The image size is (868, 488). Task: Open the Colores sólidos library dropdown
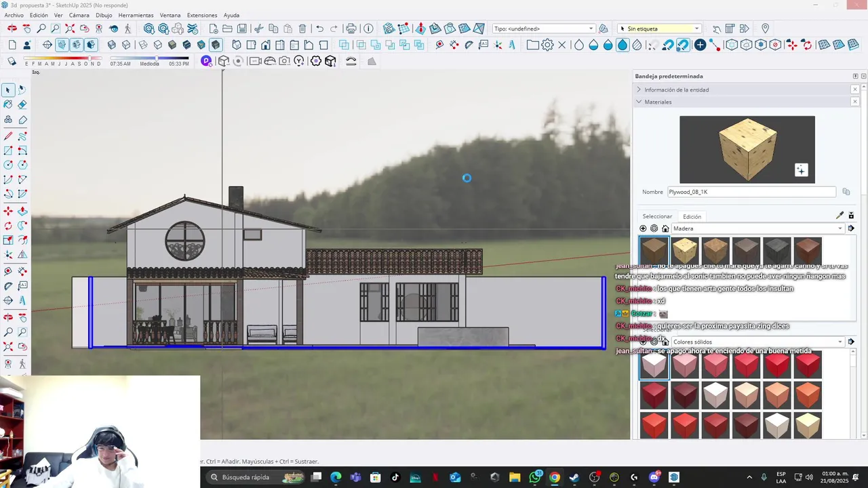(757, 342)
